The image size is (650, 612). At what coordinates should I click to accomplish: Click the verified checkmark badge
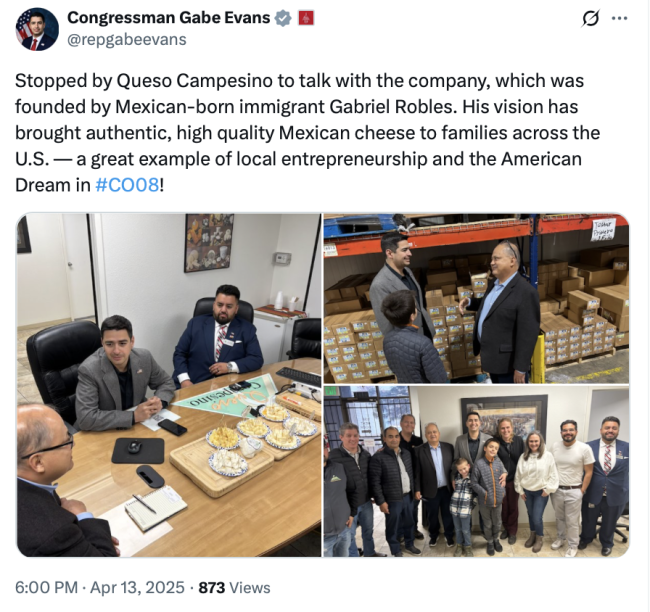click(283, 18)
